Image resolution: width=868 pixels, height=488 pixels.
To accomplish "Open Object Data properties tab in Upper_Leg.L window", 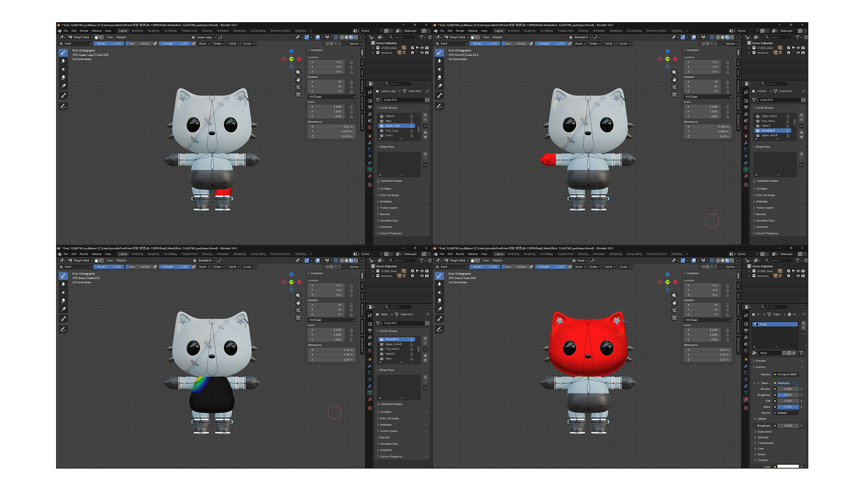I will 370,169.
